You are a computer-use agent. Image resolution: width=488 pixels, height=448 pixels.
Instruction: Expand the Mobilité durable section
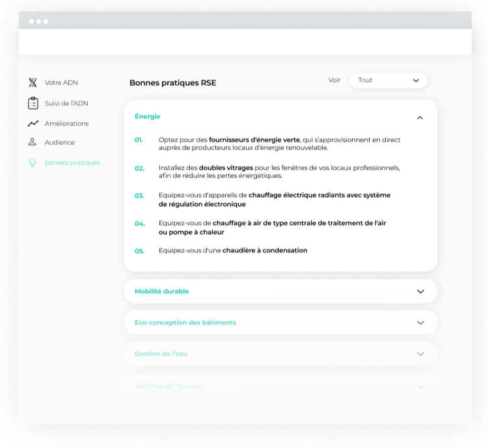pyautogui.click(x=420, y=291)
